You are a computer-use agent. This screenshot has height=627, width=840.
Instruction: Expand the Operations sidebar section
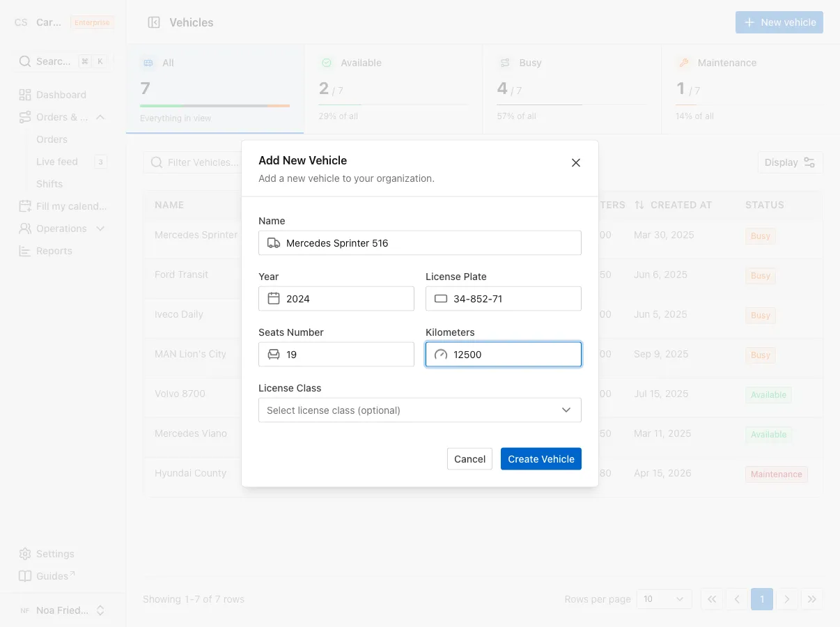pos(100,229)
